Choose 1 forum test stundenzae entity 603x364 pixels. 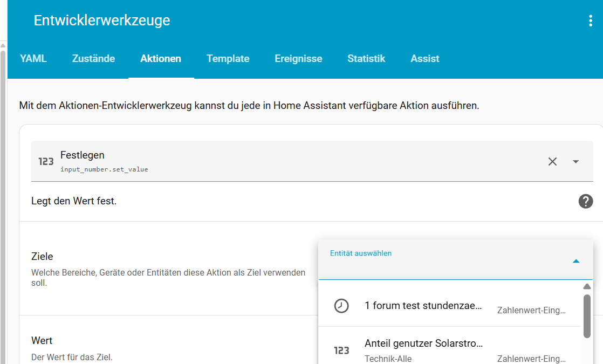click(x=450, y=306)
